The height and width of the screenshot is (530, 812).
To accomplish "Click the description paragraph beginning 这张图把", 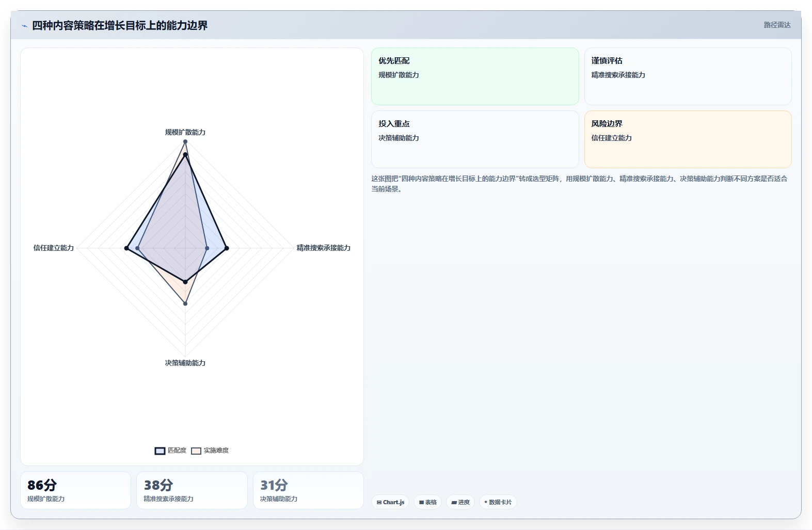I will pos(579,184).
